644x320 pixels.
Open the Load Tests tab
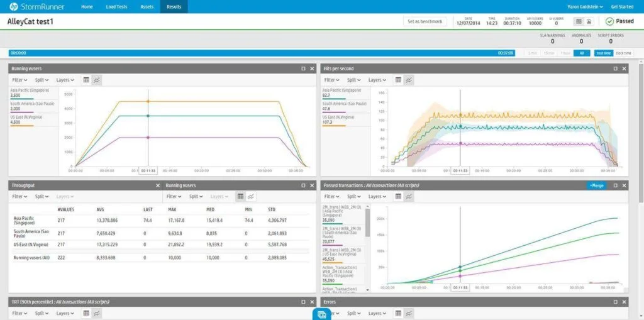pyautogui.click(x=116, y=6)
